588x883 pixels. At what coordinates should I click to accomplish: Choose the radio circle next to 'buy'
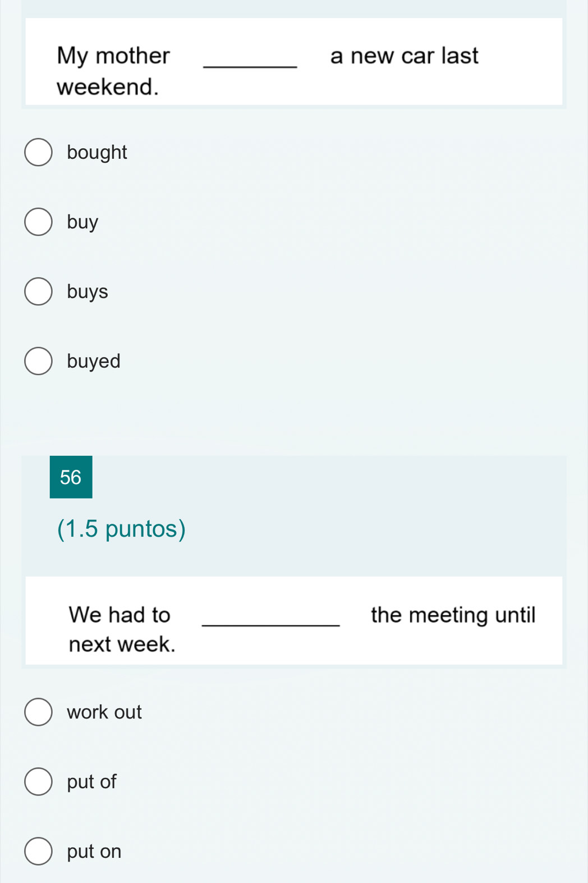[38, 222]
